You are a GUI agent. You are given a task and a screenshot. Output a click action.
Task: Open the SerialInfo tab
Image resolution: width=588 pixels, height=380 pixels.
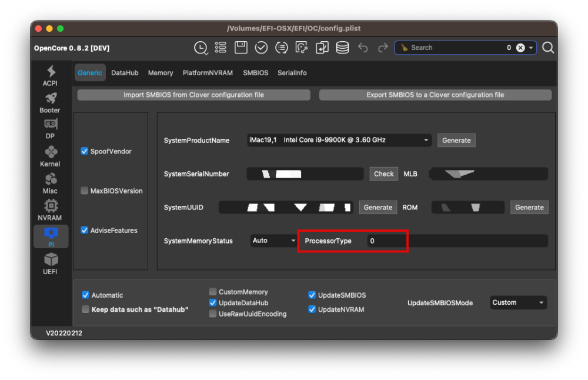click(292, 73)
